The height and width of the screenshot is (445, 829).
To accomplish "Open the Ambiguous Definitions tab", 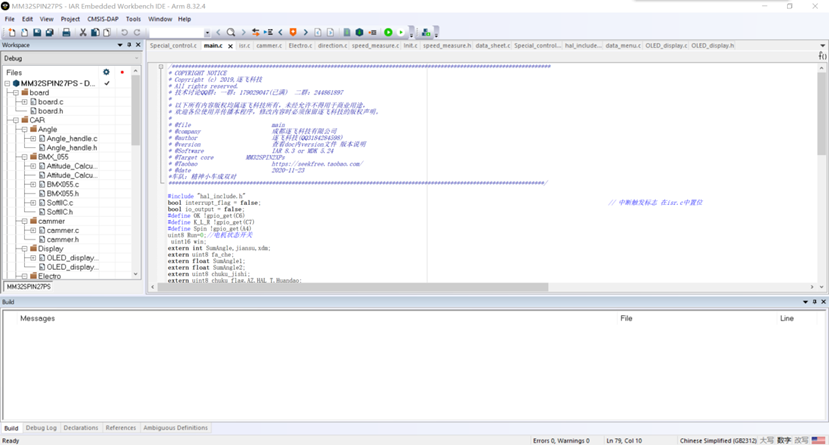I will pyautogui.click(x=175, y=428).
